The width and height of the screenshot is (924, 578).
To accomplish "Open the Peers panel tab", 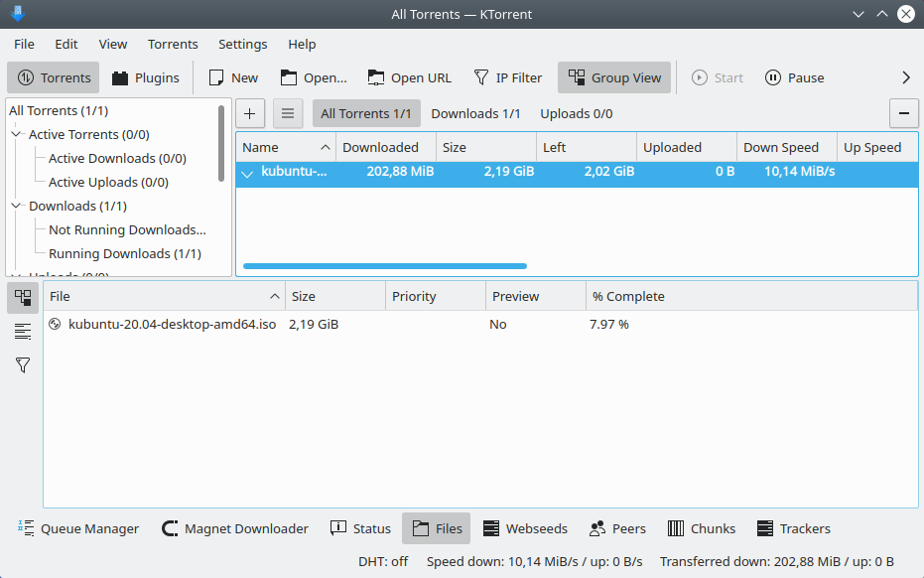I will (x=617, y=528).
